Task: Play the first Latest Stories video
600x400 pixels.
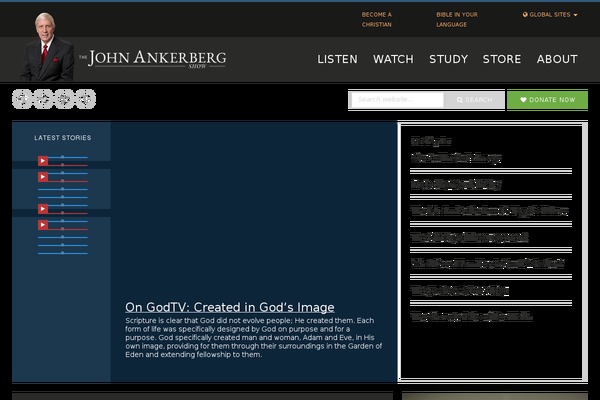Action: (43, 161)
